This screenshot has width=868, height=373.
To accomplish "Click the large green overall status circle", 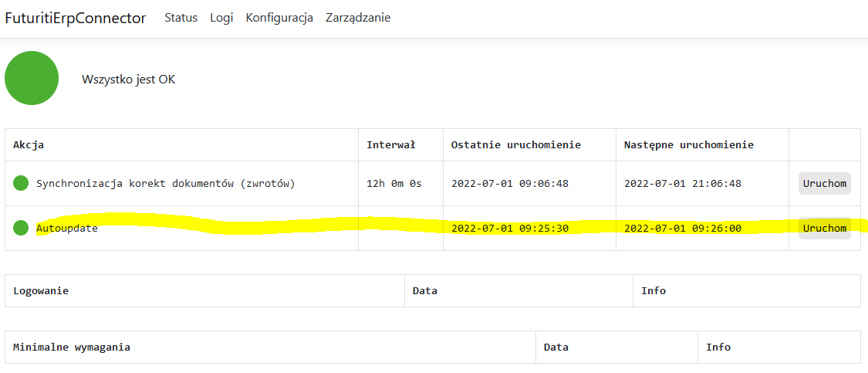I will 32,78.
